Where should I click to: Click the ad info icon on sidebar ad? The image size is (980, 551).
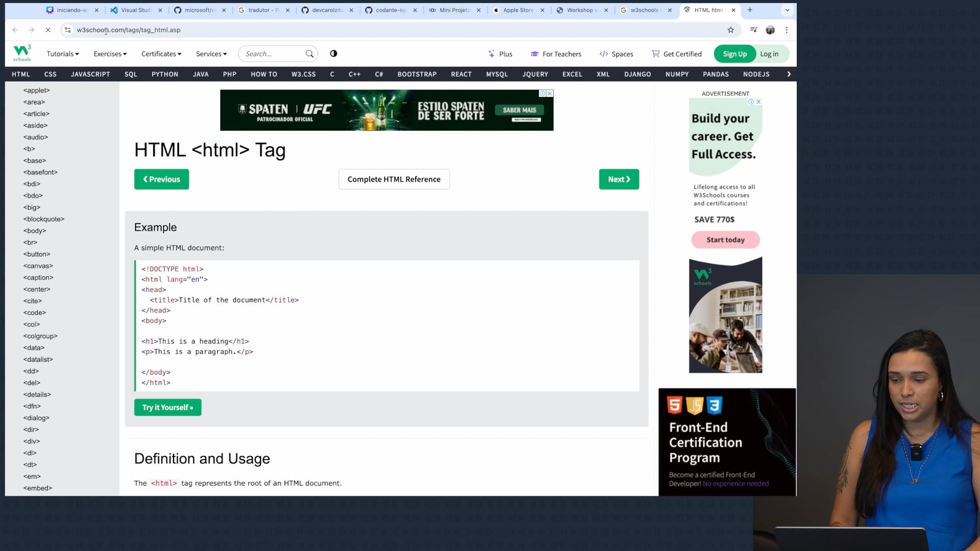click(751, 102)
